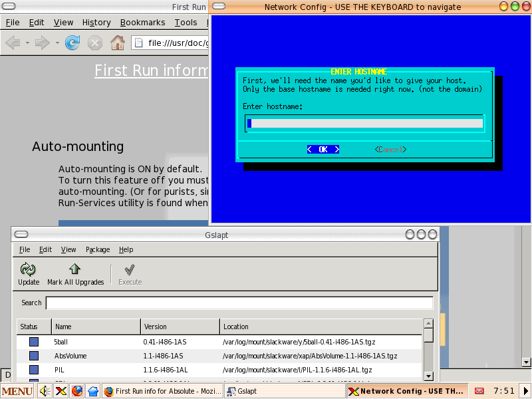Screen dimensions: 532x399
Task: Click the Firefox URL address field
Action: click(x=170, y=43)
